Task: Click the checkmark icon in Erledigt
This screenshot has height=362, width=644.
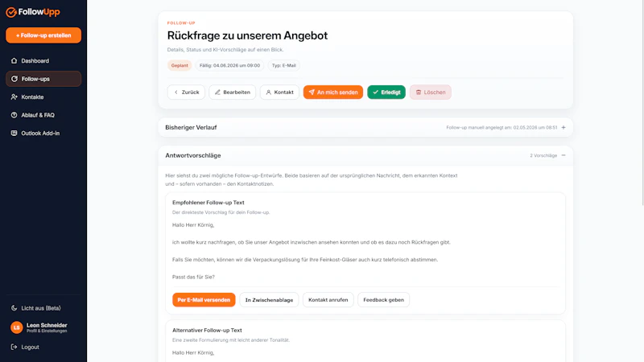Action: pyautogui.click(x=375, y=93)
